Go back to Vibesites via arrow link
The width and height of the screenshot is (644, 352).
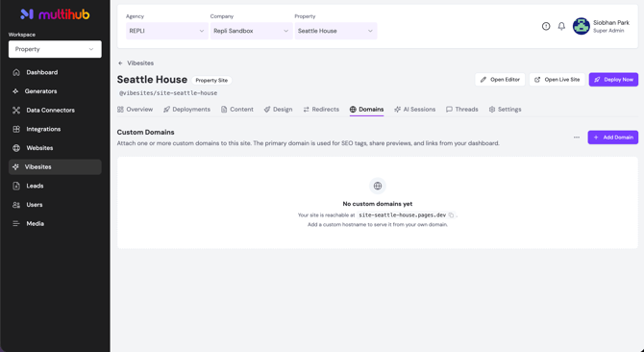click(x=136, y=63)
